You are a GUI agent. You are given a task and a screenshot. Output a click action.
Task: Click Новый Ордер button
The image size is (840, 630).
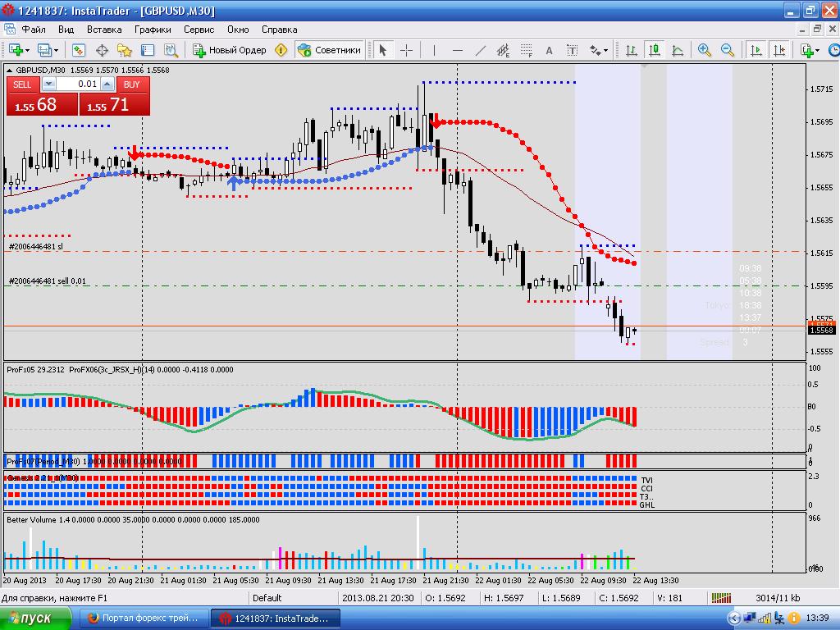[x=230, y=50]
